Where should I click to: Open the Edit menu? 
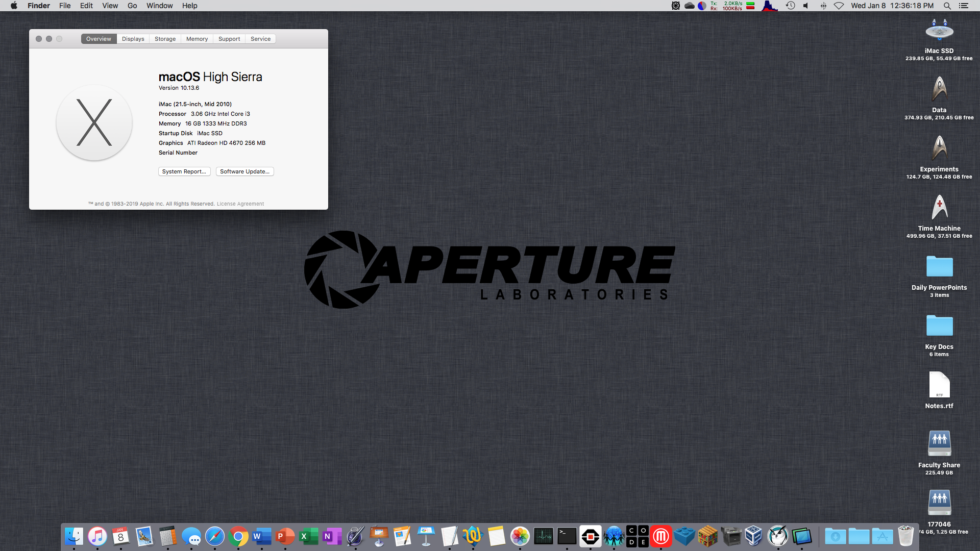tap(86, 6)
